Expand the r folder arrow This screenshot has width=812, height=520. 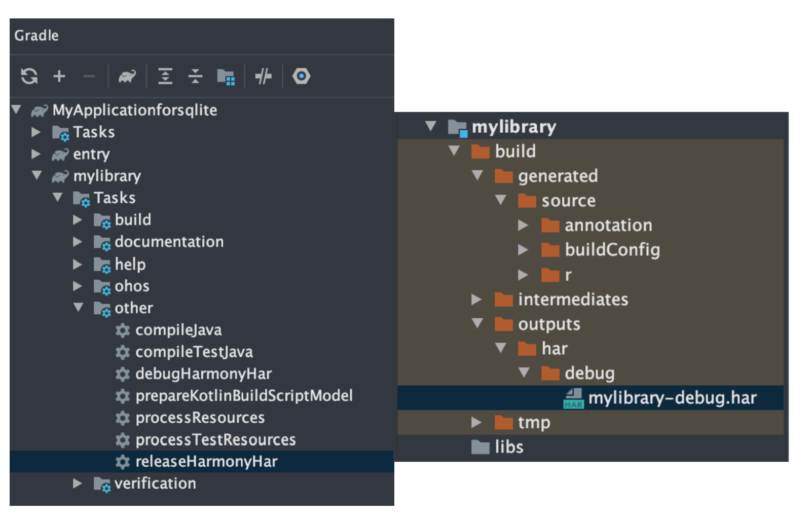(523, 274)
